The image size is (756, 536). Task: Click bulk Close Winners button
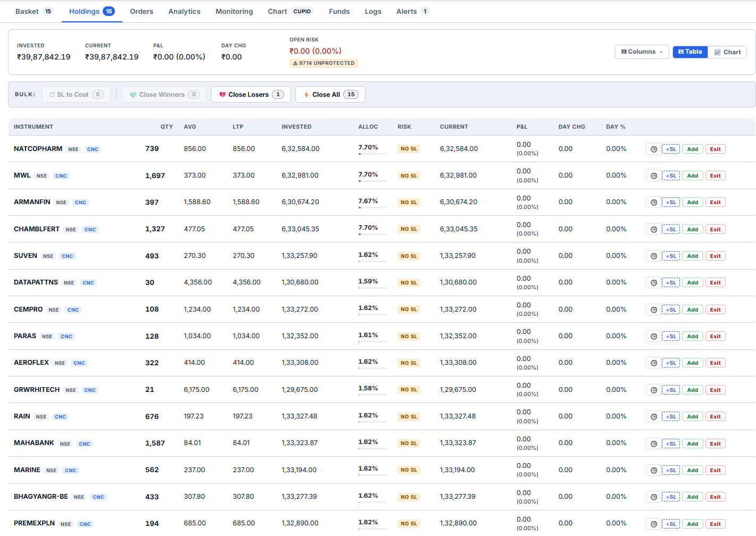click(x=165, y=95)
